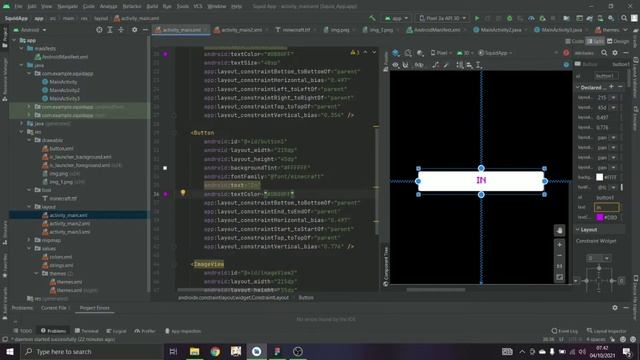Collapse the manifests folder
The width and height of the screenshot is (640, 360).
tap(22, 49)
